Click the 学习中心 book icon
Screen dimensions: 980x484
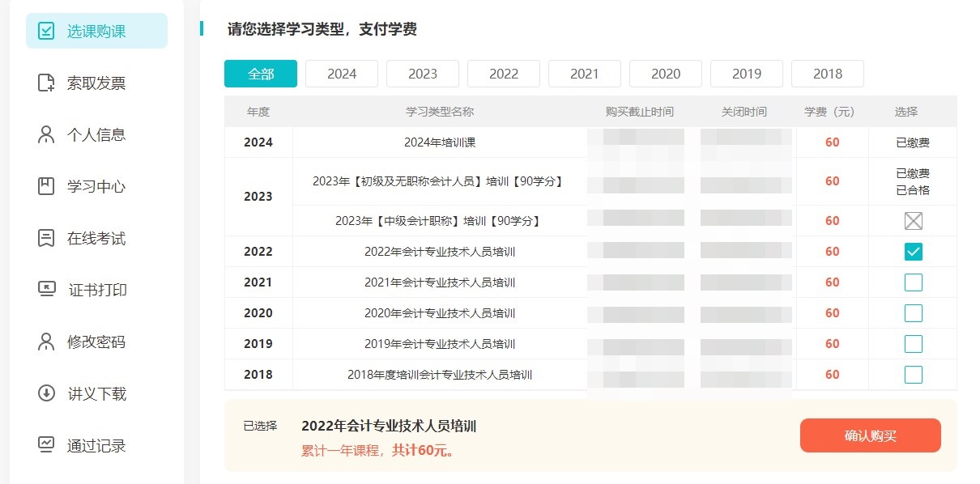pos(46,186)
